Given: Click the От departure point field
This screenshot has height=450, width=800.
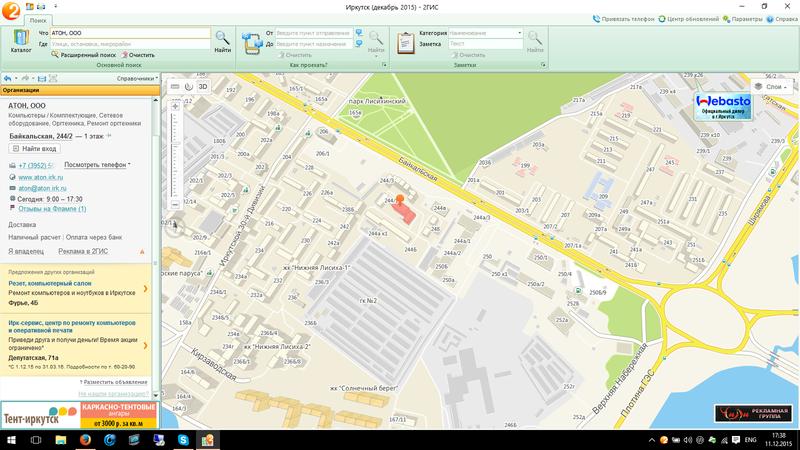Looking at the screenshot, I should pyautogui.click(x=314, y=33).
